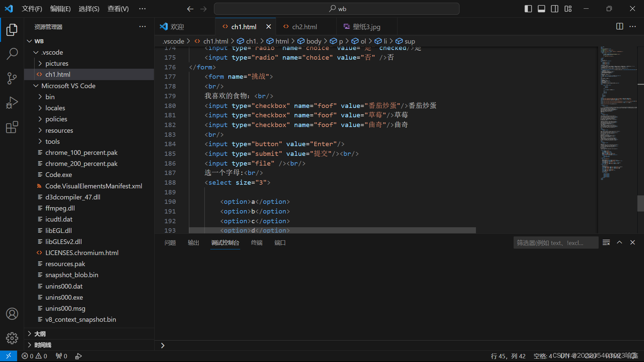Open the Source Control view
644x362 pixels.
(12, 78)
